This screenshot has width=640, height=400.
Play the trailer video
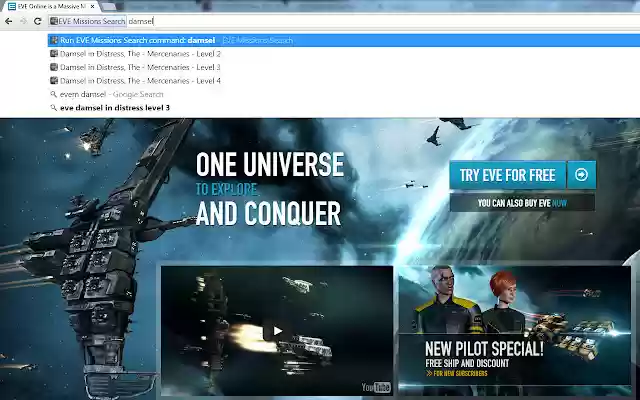click(277, 331)
